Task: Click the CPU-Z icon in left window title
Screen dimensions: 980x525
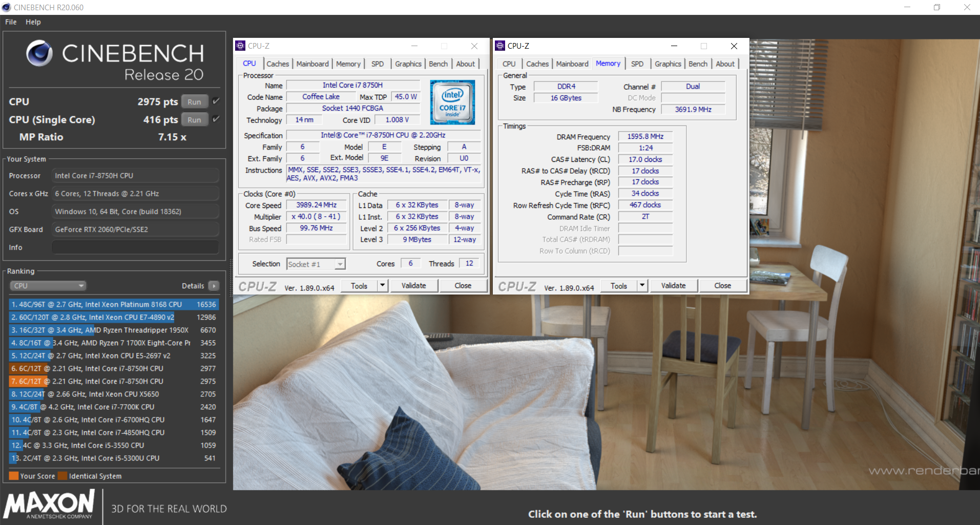Action: (240, 46)
